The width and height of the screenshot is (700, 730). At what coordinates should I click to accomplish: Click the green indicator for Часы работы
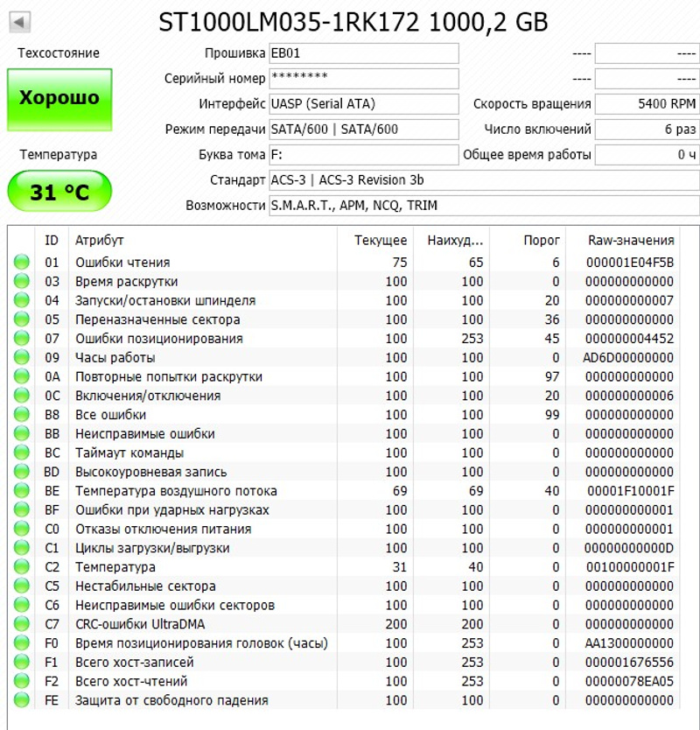coord(21,358)
